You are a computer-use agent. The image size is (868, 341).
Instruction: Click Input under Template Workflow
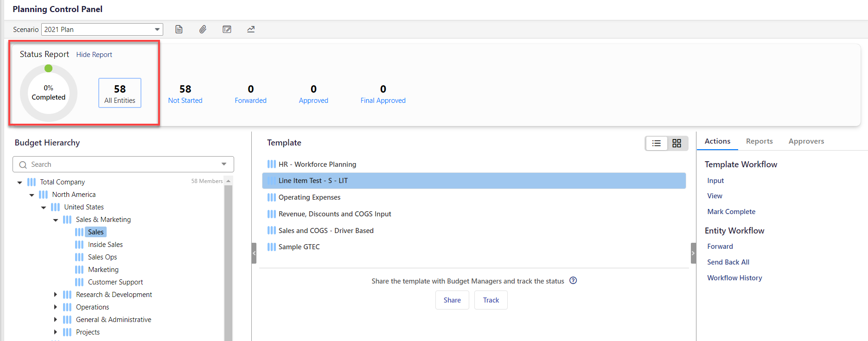pyautogui.click(x=715, y=181)
